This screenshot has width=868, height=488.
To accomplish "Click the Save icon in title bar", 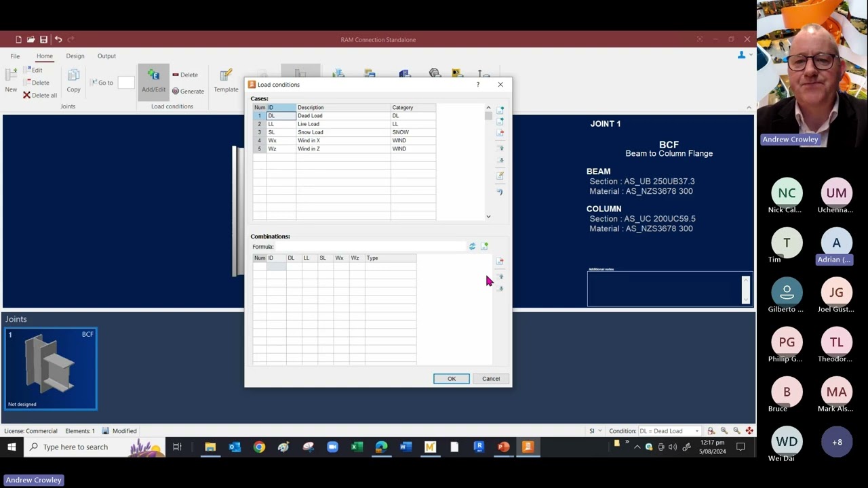I will coord(43,39).
